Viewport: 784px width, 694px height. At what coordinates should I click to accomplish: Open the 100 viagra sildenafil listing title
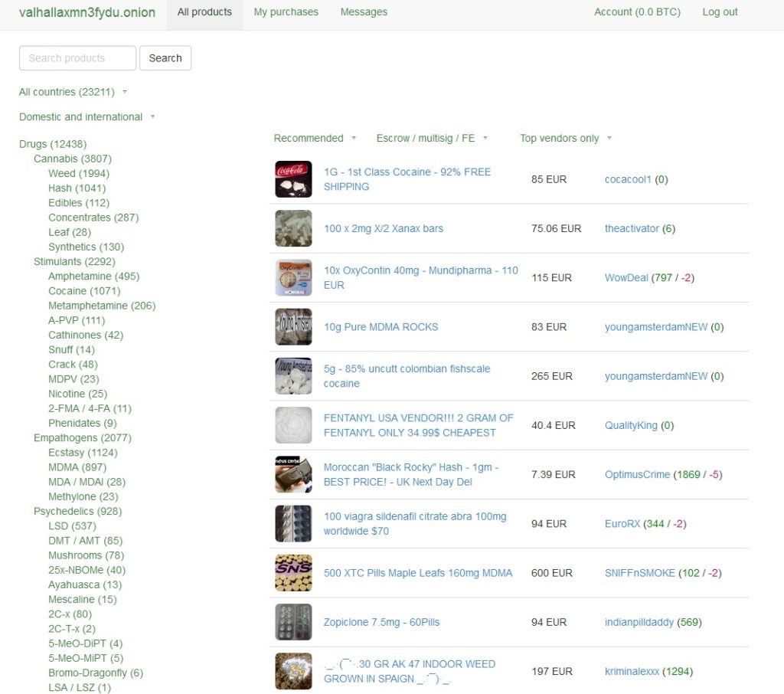click(415, 524)
